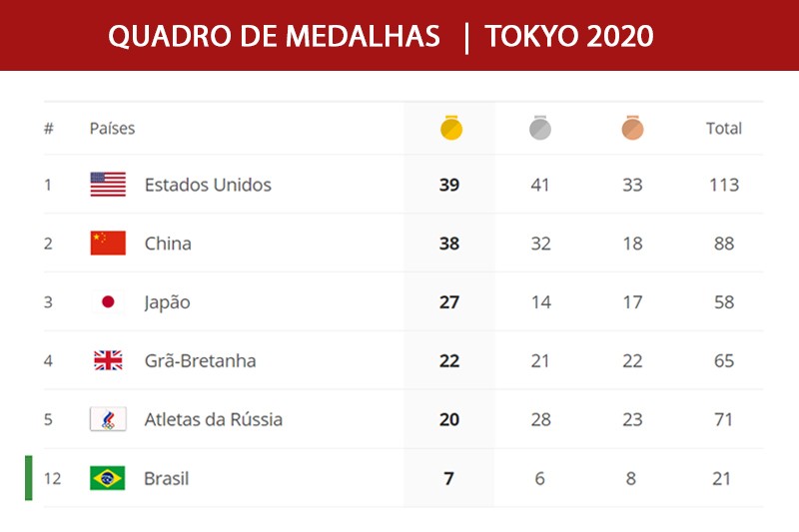Click the Países column header
This screenshot has height=532, width=799.
pos(112,129)
